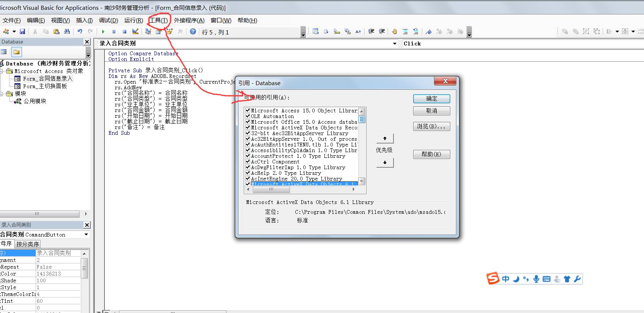This screenshot has height=313, width=644.
Task: Click 帮助(H) button in dialog
Action: pos(432,154)
